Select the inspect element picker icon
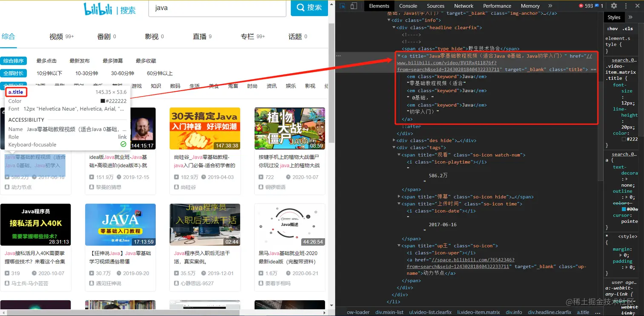Screen dimensions: 644x316 click(342, 6)
